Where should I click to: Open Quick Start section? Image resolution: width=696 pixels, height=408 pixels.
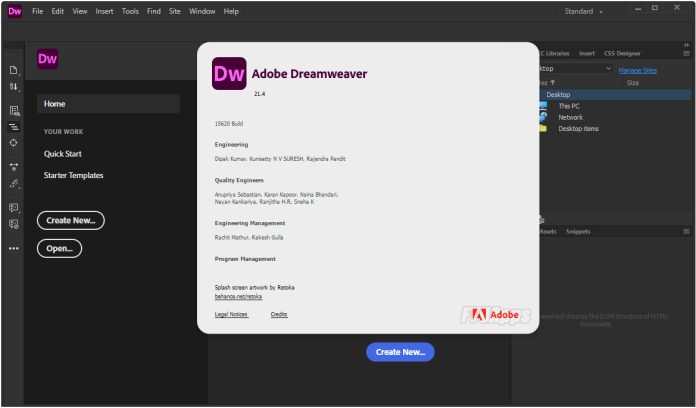click(x=63, y=154)
